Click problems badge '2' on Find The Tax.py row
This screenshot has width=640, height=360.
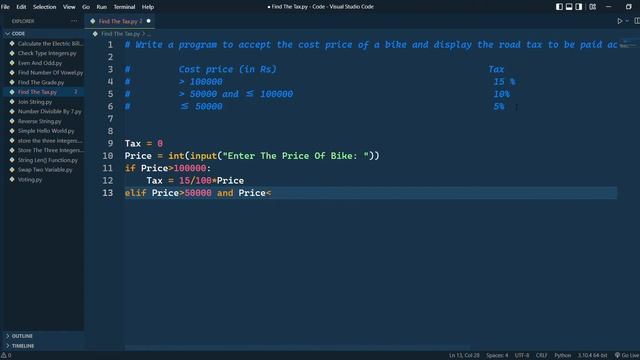[76, 92]
